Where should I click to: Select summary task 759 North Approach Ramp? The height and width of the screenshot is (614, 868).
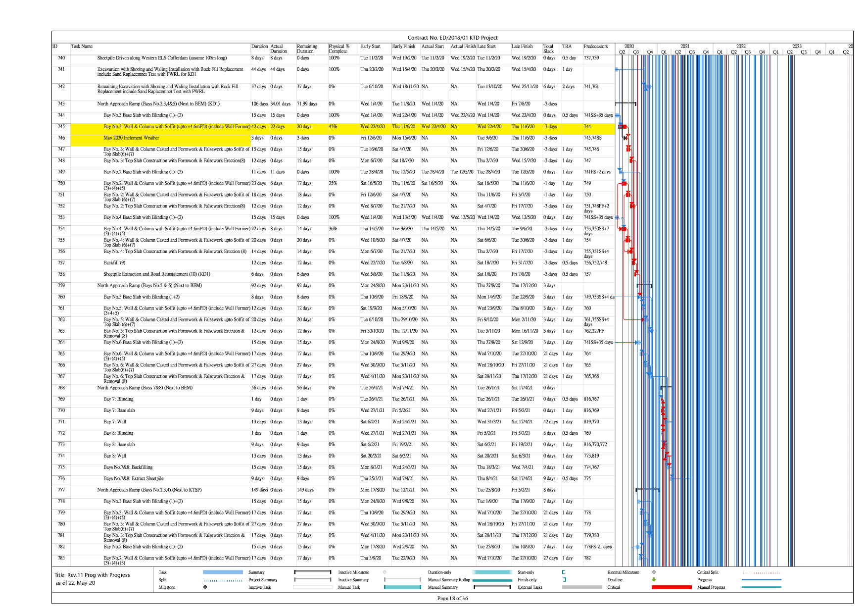pyautogui.click(x=149, y=286)
